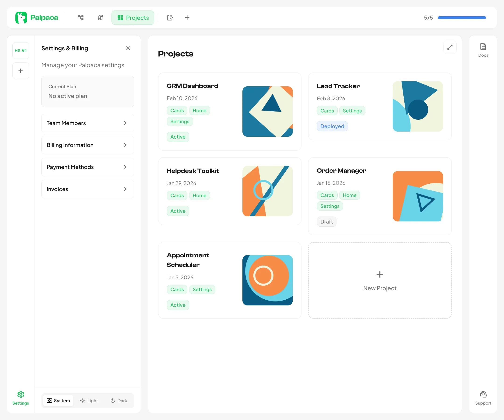Open the CRM Dashboard project thumbnail

pyautogui.click(x=267, y=111)
